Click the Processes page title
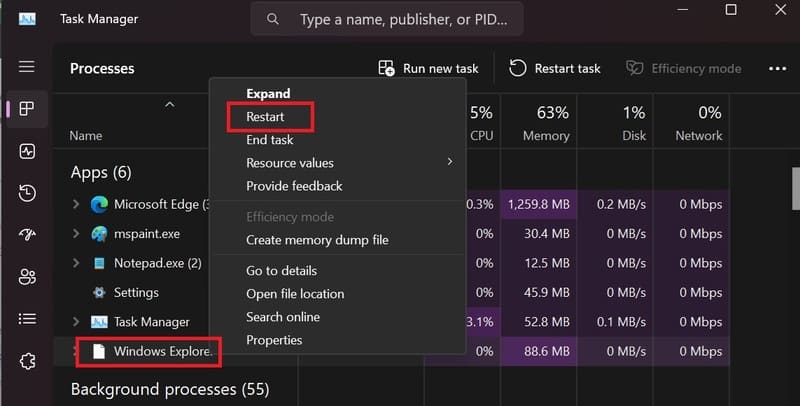This screenshot has height=406, width=800. pos(102,68)
